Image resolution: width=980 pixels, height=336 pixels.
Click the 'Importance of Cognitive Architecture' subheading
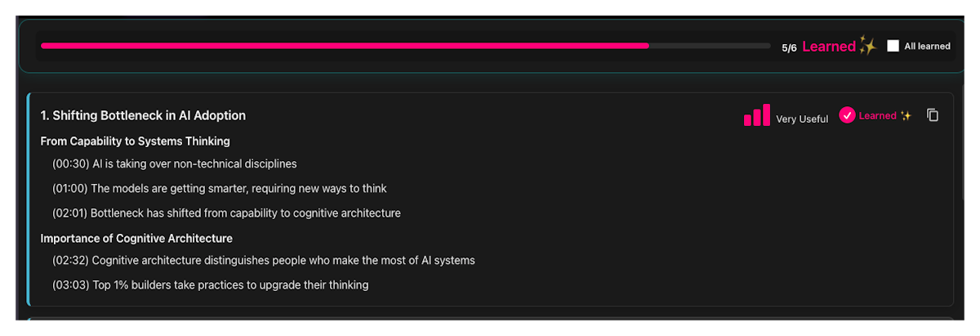(136, 238)
